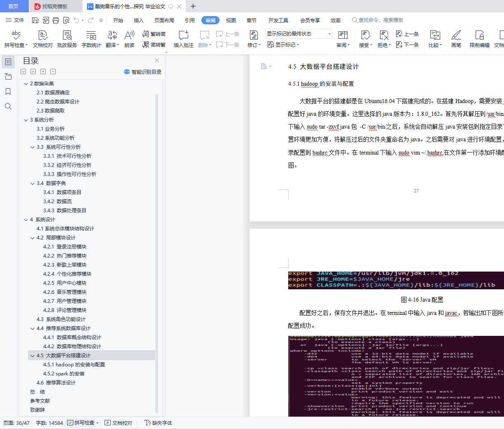This screenshot has height=429, width=504.
Task: Open the spell check tool
Action: click(x=16, y=39)
